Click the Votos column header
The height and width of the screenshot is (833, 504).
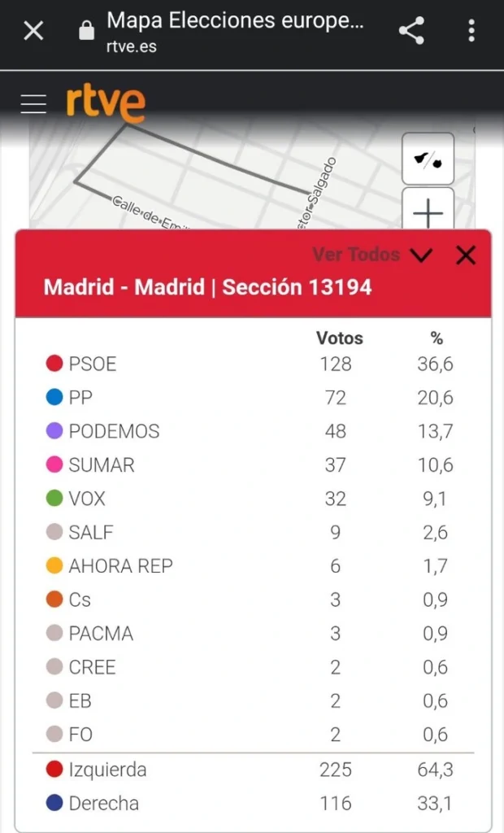(339, 338)
